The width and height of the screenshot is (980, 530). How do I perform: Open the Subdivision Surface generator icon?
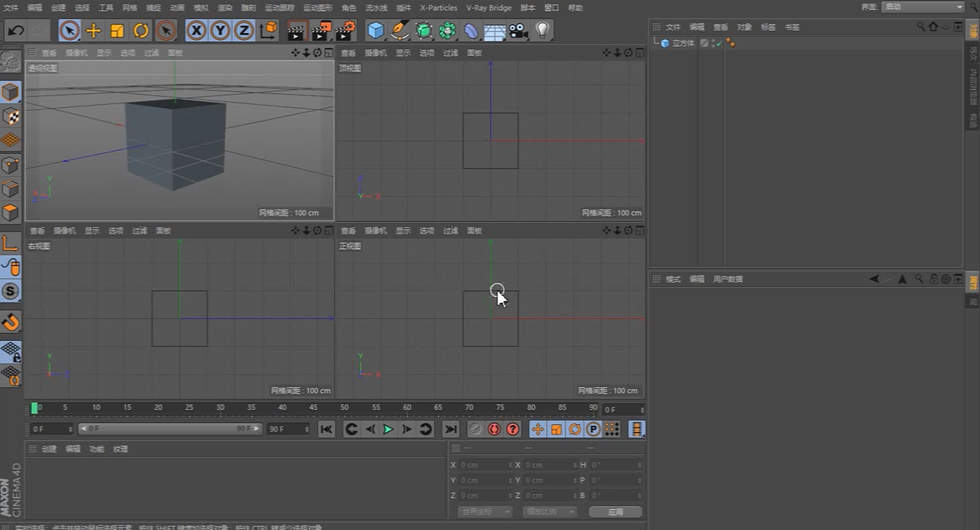pyautogui.click(x=423, y=31)
